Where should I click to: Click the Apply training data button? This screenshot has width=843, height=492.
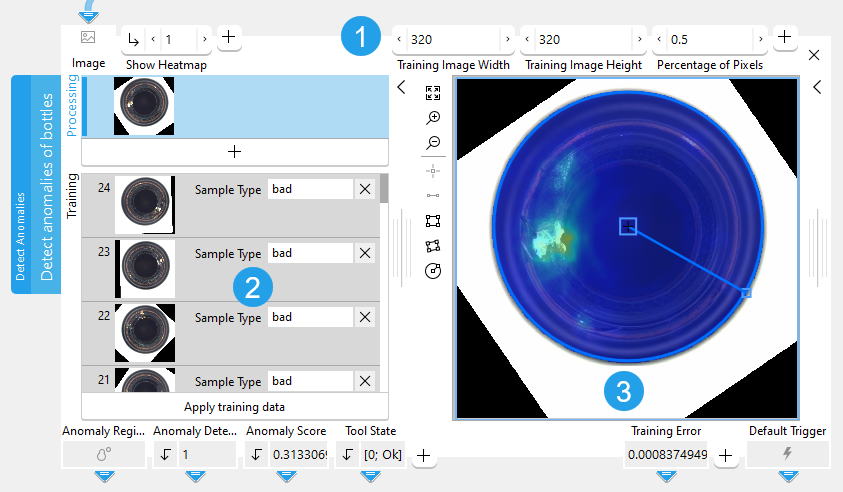pos(234,407)
